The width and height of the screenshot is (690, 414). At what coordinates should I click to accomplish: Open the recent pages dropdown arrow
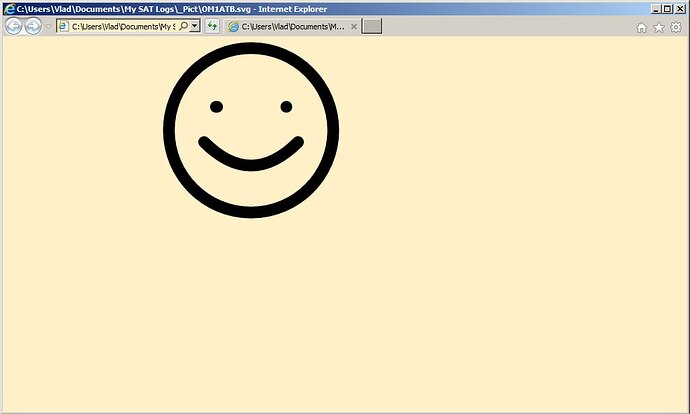click(48, 26)
